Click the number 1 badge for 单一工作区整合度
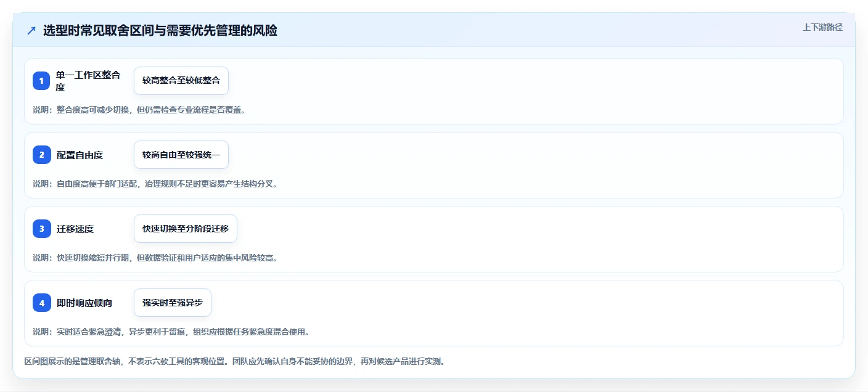The width and height of the screenshot is (868, 392). point(41,81)
